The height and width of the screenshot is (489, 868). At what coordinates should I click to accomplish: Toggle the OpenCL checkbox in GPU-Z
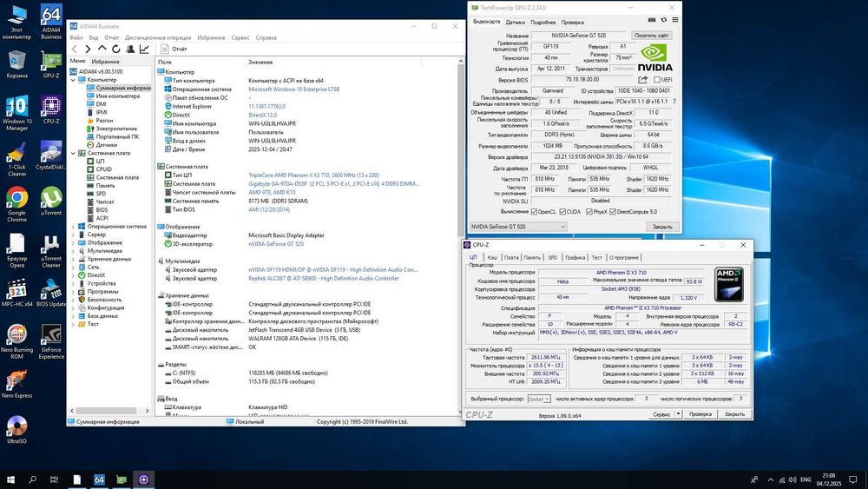tap(534, 212)
